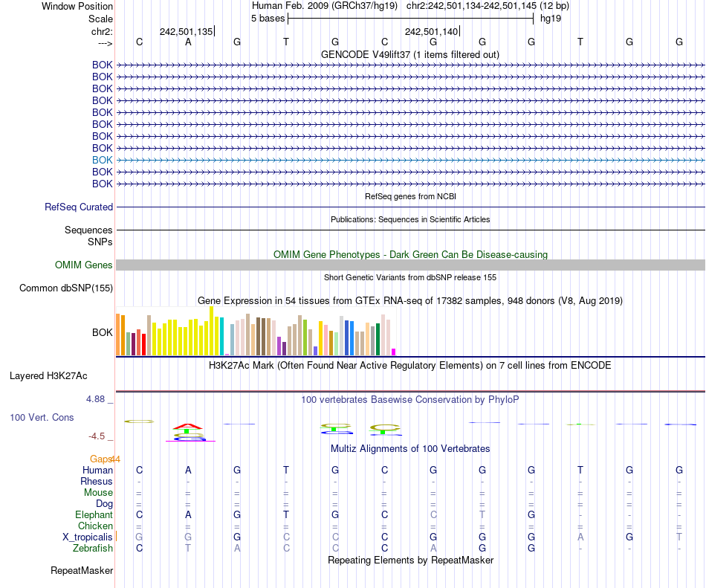
Task: Click 'Short Genetic Variants from dbSNP release 155'
Action: click(410, 278)
